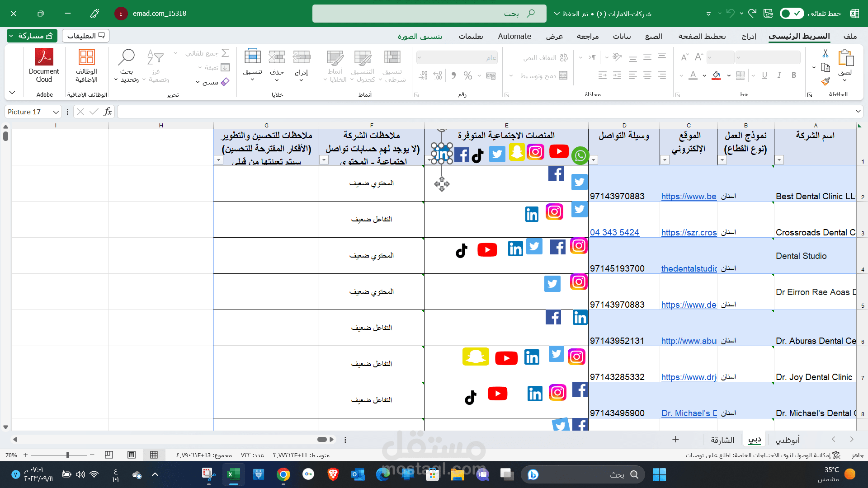Toggle the AutoSave switch
Image resolution: width=868 pixels, height=488 pixels.
792,14
